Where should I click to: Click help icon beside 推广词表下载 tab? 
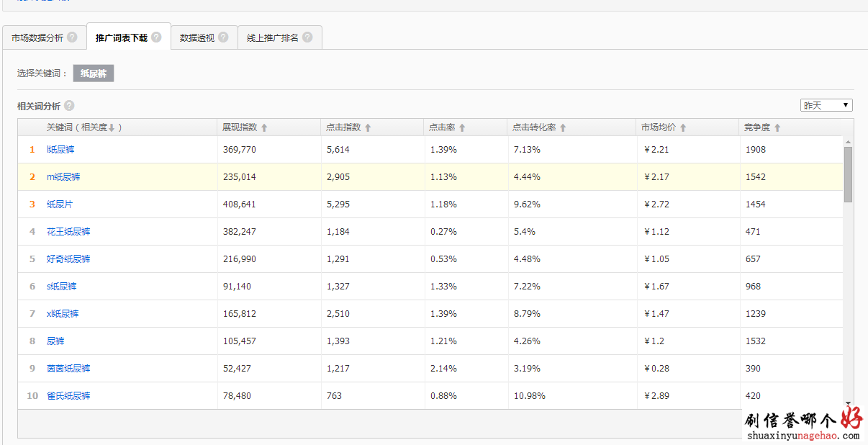[x=156, y=37]
